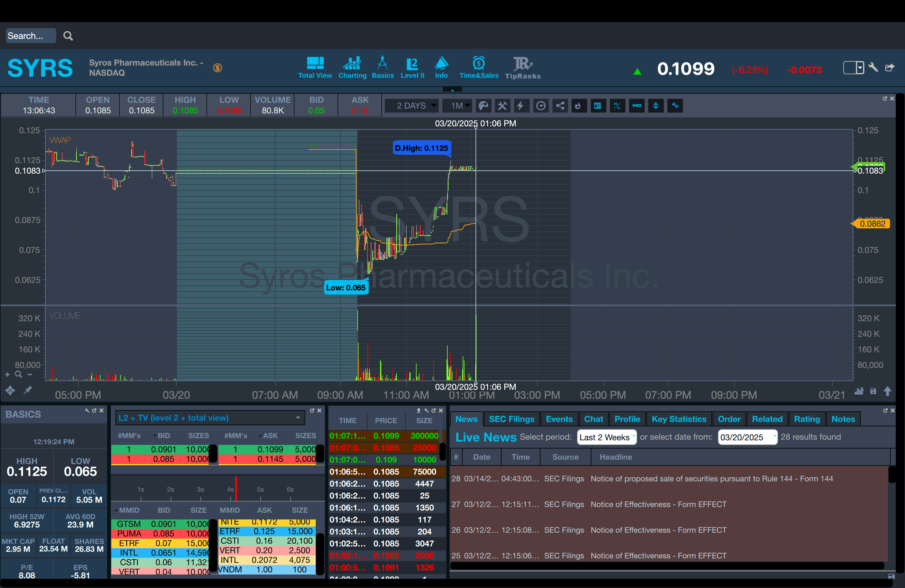
Task: Open the chart color palette settings
Action: (x=483, y=106)
